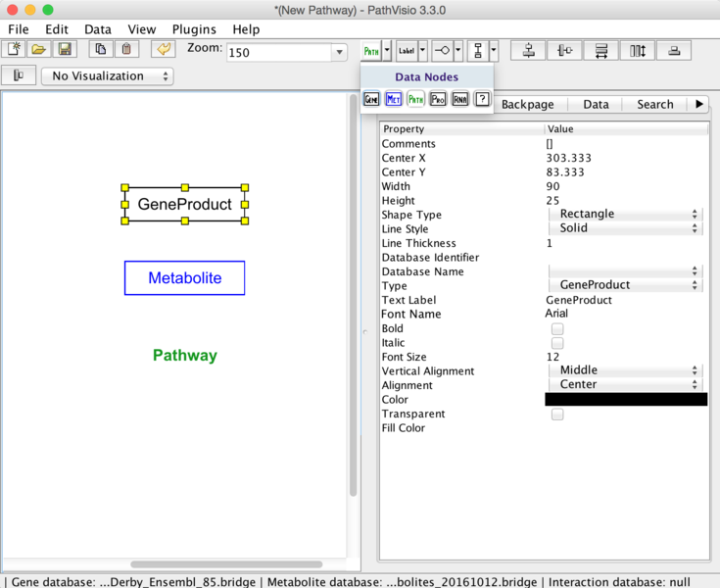
Task: Toggle the legend side panel icon
Action: (19, 75)
